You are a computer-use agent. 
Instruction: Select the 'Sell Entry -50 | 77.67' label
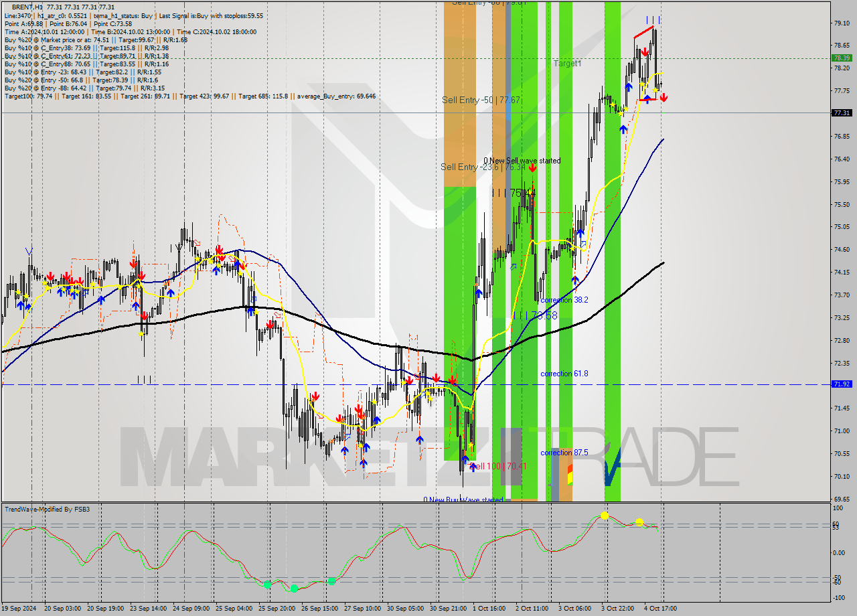pos(481,100)
